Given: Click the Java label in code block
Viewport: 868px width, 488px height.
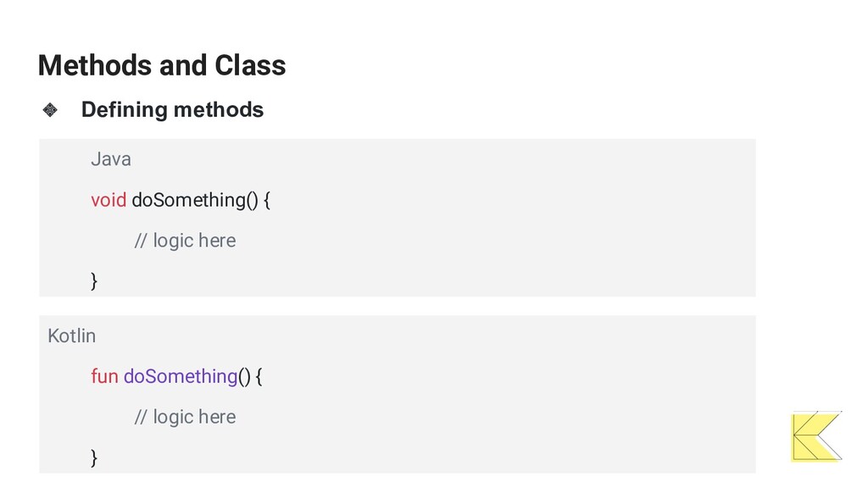Looking at the screenshot, I should (111, 159).
